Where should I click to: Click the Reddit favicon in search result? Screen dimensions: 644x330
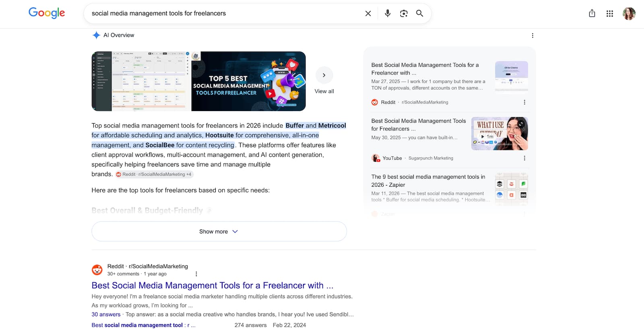[x=97, y=270]
